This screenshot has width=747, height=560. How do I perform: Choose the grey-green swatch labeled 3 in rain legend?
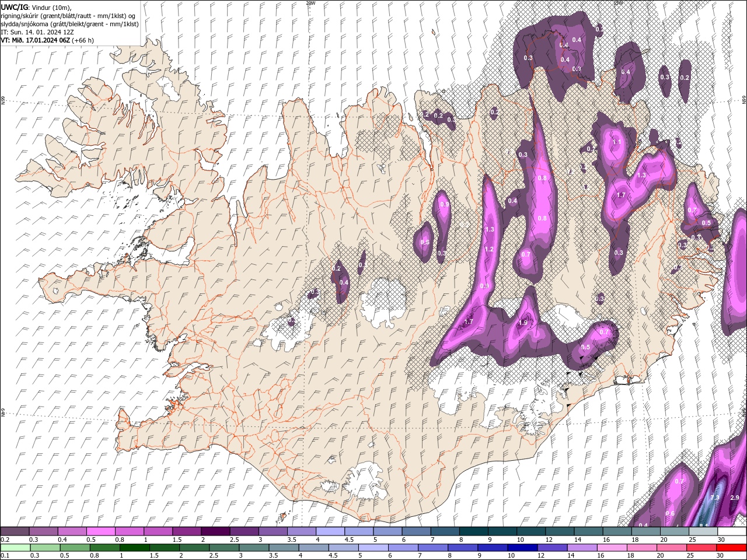[x=253, y=548]
